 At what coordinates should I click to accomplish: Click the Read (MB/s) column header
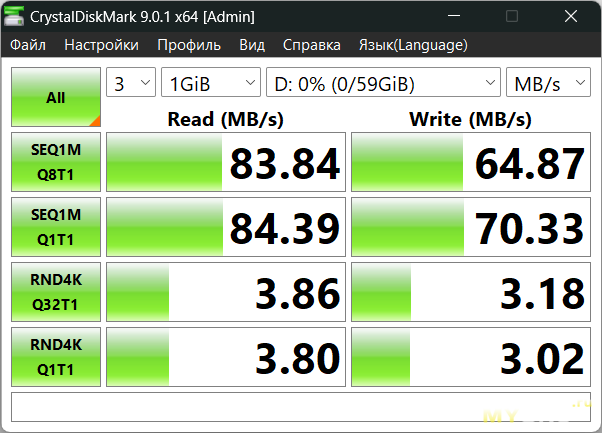(x=225, y=119)
